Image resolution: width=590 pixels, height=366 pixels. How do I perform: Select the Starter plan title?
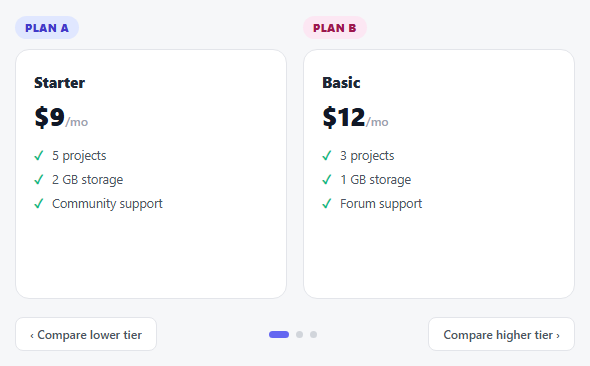coord(59,83)
